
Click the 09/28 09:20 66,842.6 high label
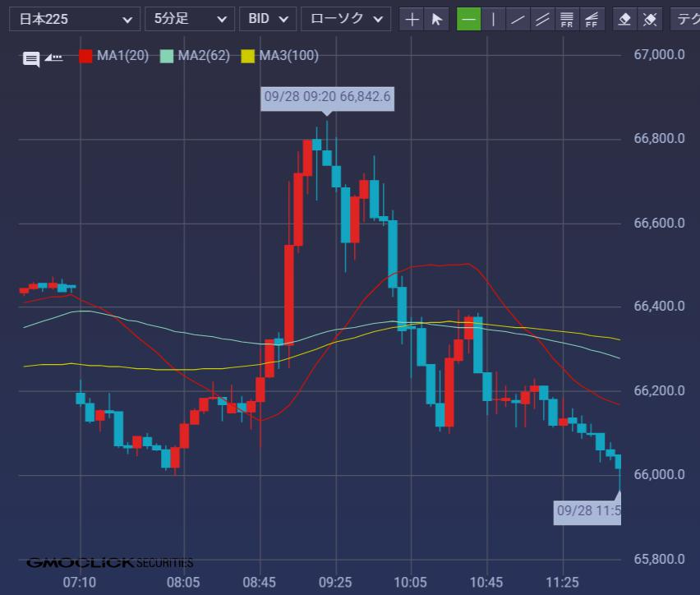coord(327,99)
